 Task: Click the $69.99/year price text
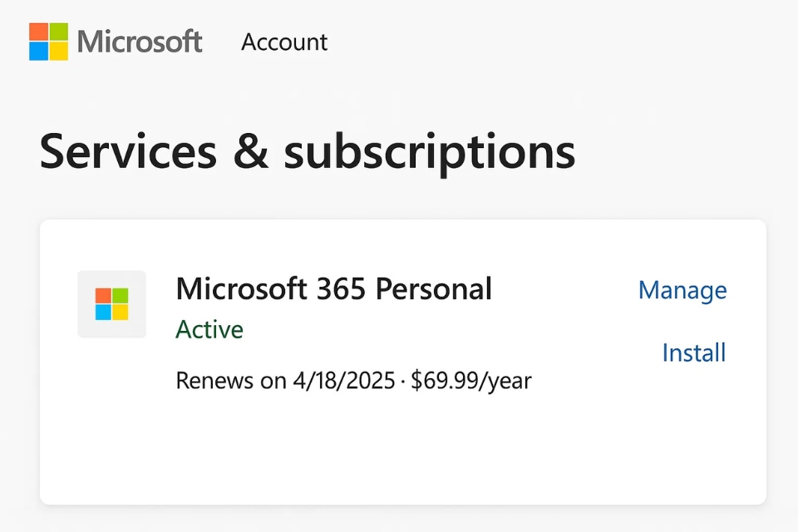471,382
